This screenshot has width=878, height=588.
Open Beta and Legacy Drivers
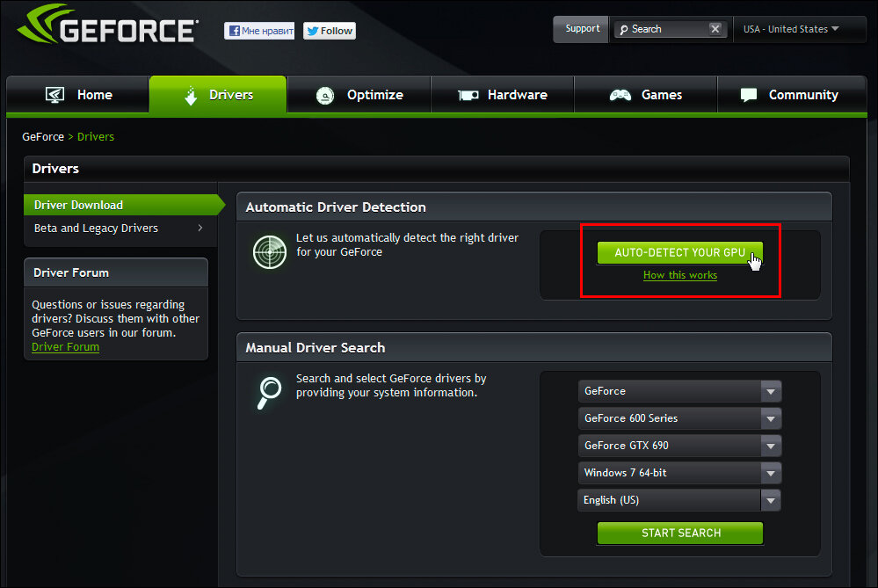(x=97, y=228)
